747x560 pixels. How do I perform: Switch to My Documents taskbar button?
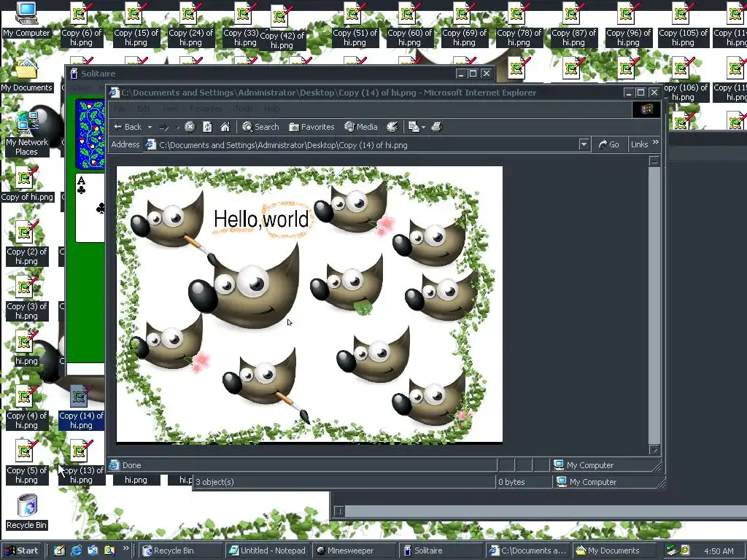[614, 551]
